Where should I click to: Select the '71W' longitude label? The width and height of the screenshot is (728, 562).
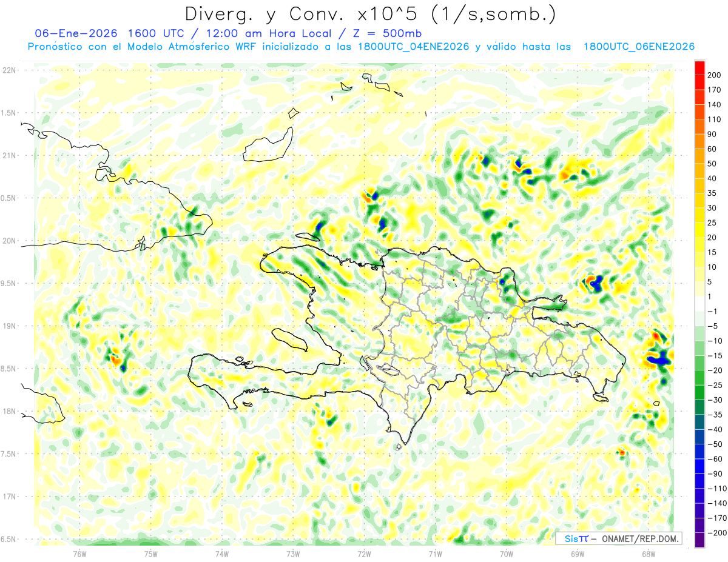(435, 554)
